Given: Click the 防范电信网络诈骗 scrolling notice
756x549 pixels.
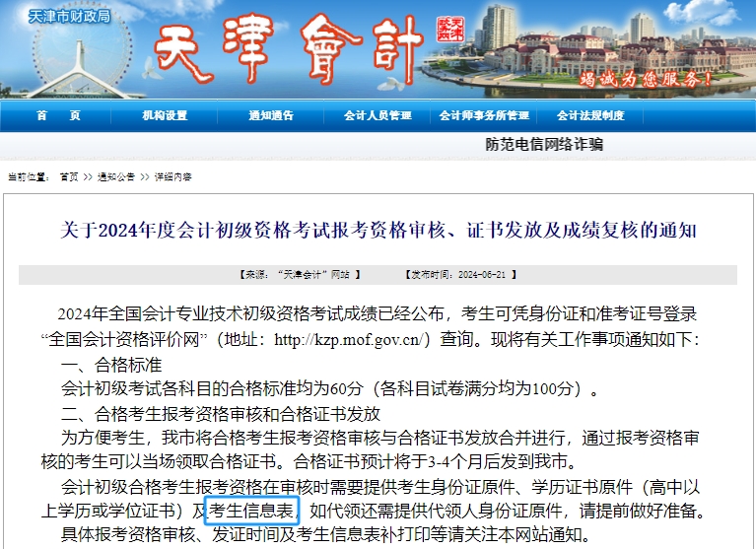Looking at the screenshot, I should point(544,144).
